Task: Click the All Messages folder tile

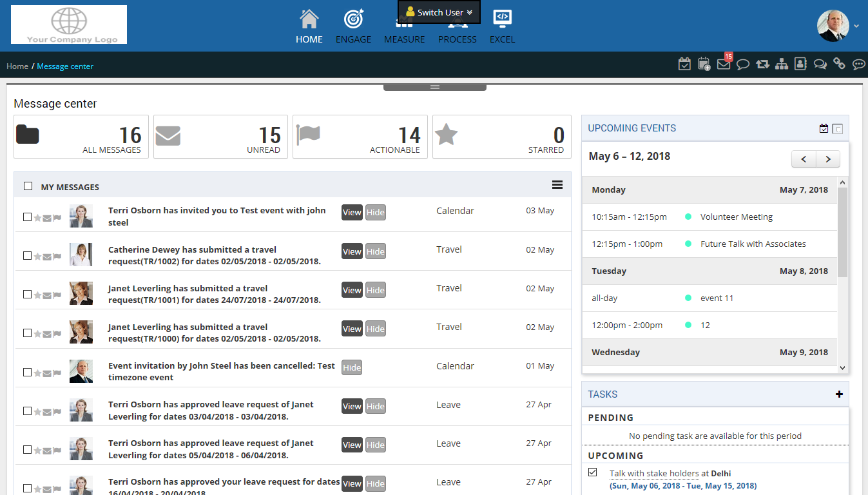Action: pos(81,137)
